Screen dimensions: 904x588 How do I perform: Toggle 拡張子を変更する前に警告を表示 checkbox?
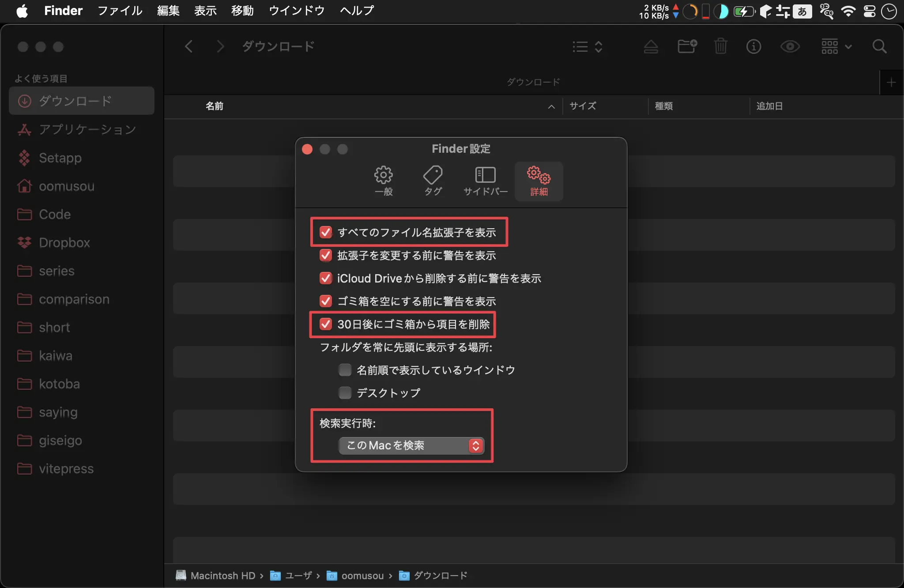[326, 255]
